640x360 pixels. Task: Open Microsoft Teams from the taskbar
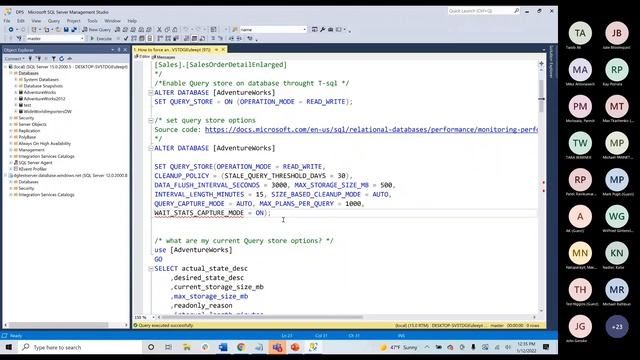[277, 347]
